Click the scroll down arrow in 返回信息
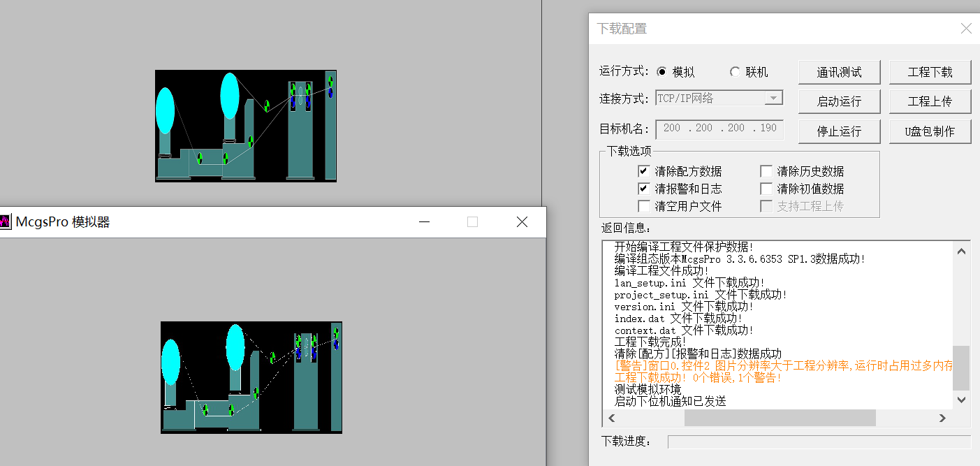The image size is (980, 466). click(x=961, y=400)
